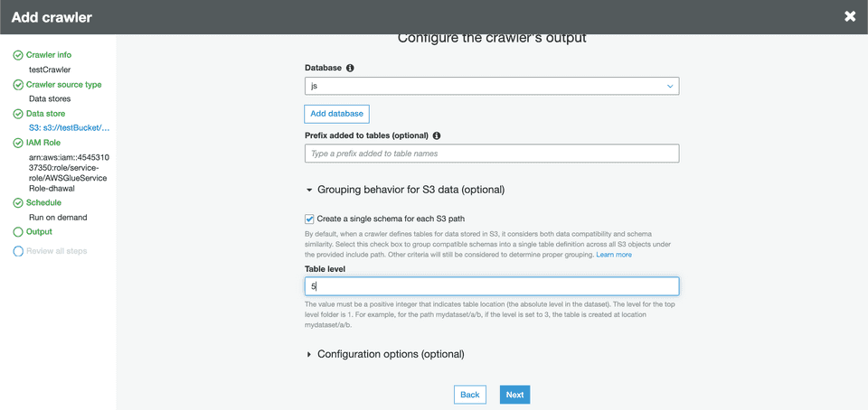The width and height of the screenshot is (868, 410).
Task: Close the Add crawler dialog
Action: pyautogui.click(x=850, y=16)
